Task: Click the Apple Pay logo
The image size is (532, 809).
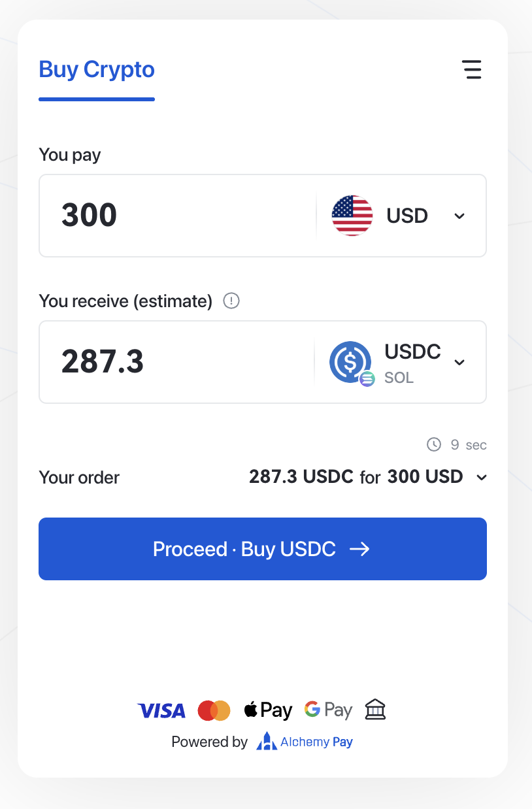Action: tap(268, 710)
